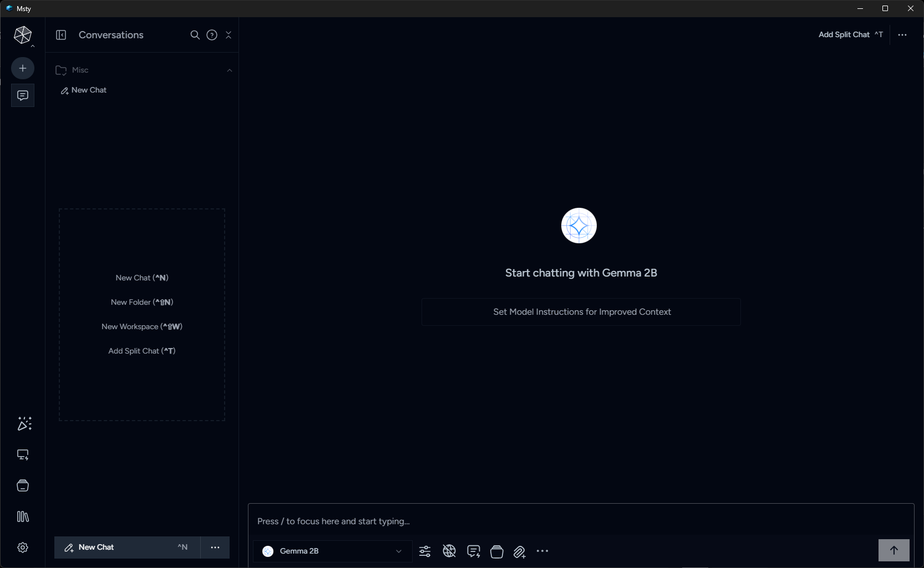Click the bottom New Chat button
Image resolution: width=924 pixels, height=568 pixels.
[x=128, y=547]
